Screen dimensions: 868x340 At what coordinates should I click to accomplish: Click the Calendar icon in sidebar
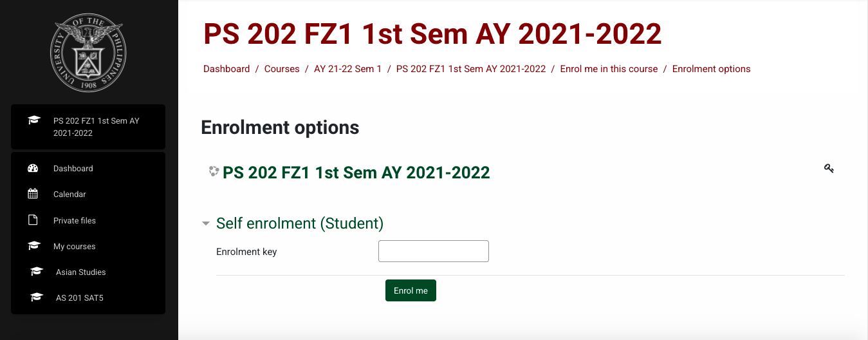point(33,194)
